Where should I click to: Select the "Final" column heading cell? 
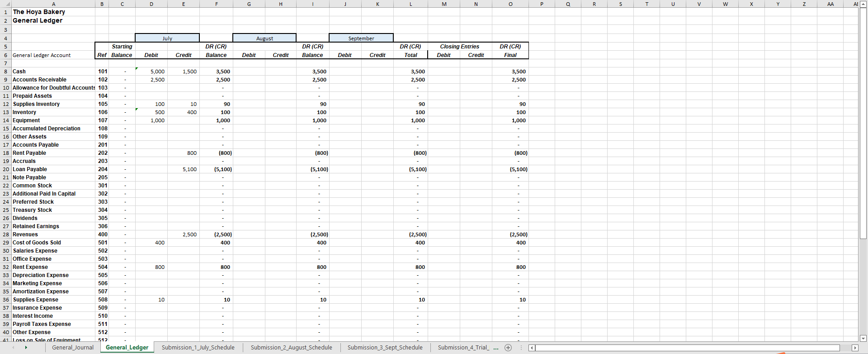(x=510, y=55)
